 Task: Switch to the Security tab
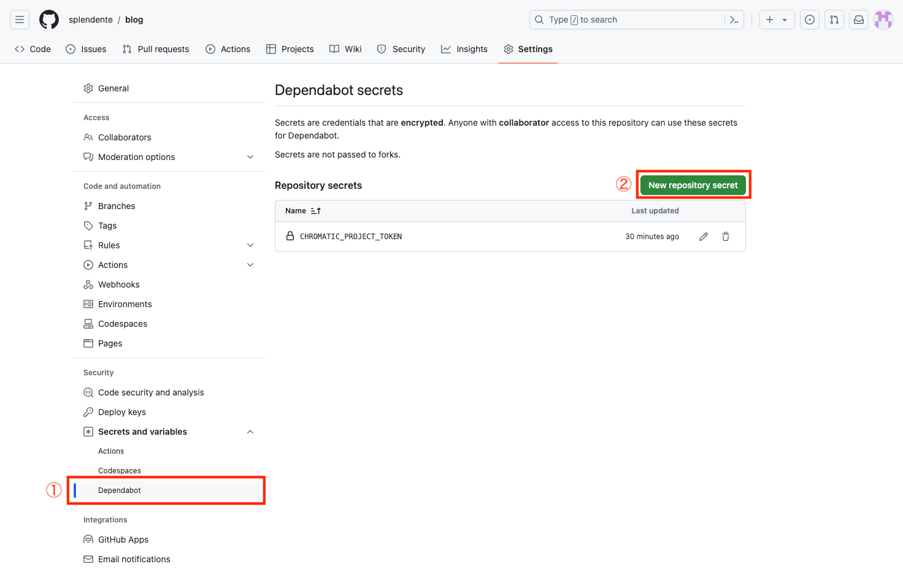(x=401, y=49)
